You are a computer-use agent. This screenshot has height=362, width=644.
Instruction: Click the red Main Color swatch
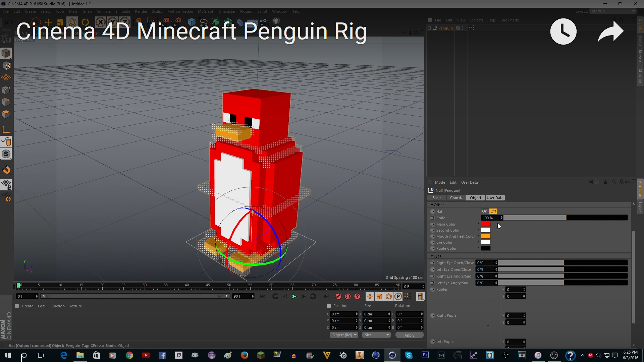(486, 224)
